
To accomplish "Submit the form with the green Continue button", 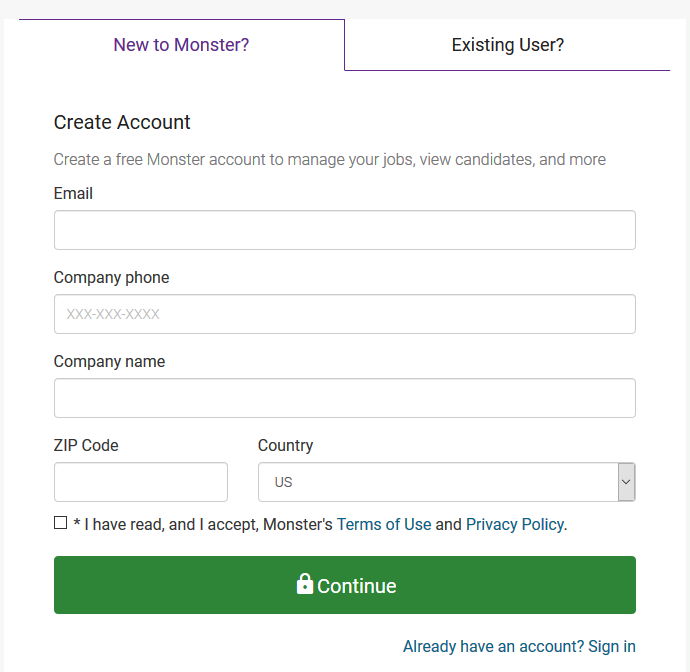I will coord(345,585).
